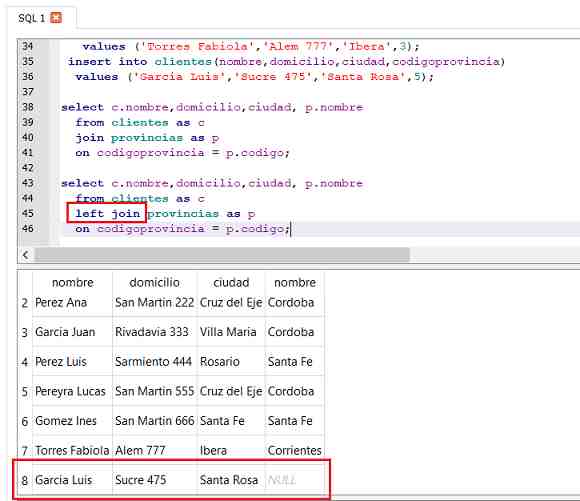Click the horizontal scrollbar thumb in the editor

222,255
